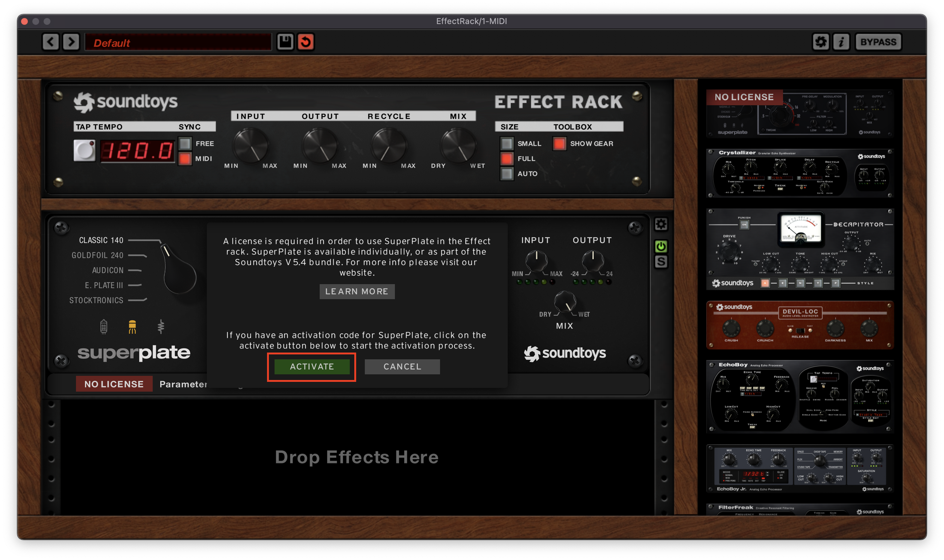
Task: Click the rack dry/wet MIX knob
Action: 458,146
